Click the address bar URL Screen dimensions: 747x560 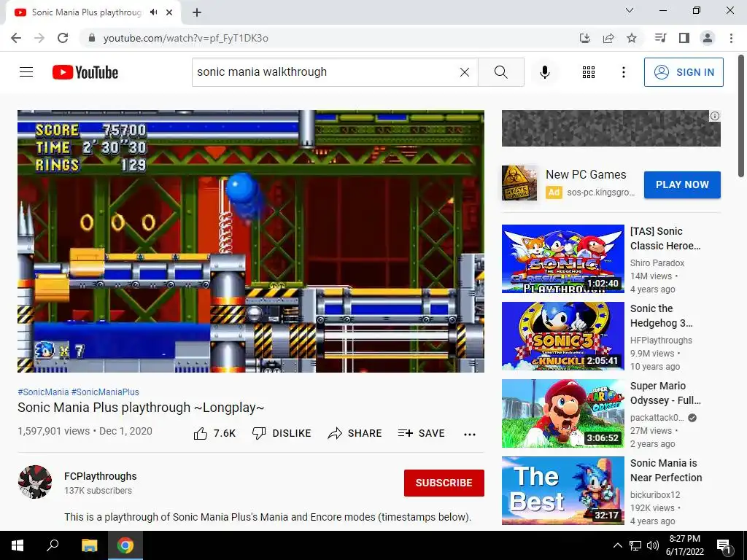tap(186, 38)
